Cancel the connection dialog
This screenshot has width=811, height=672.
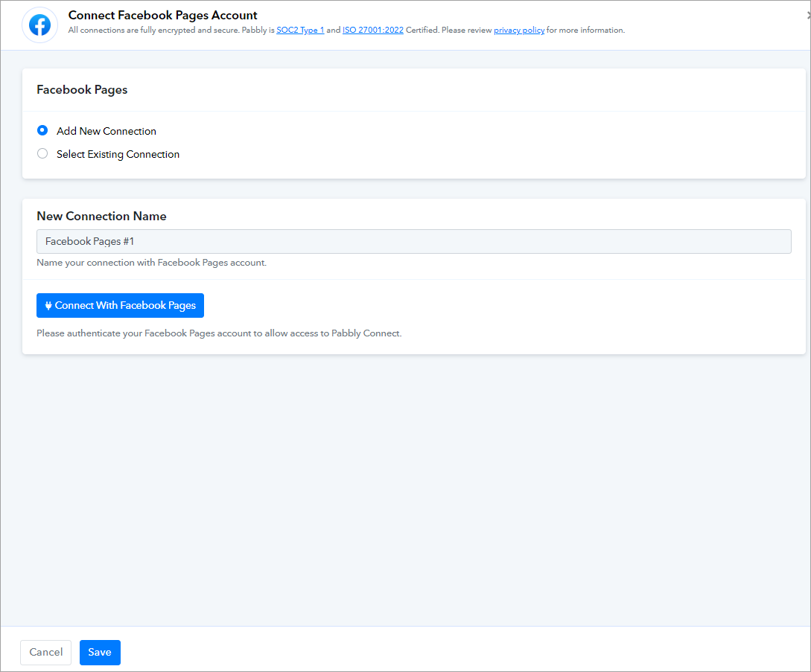pyautogui.click(x=45, y=653)
